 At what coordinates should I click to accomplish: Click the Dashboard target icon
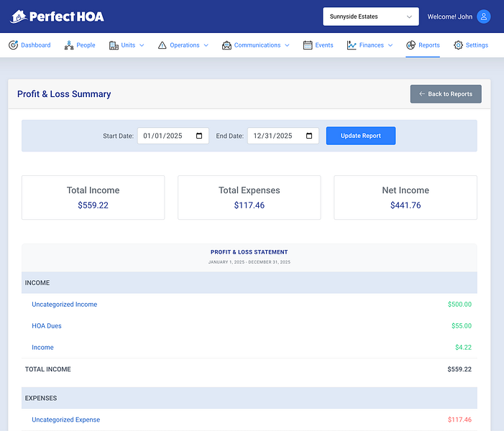tap(13, 45)
